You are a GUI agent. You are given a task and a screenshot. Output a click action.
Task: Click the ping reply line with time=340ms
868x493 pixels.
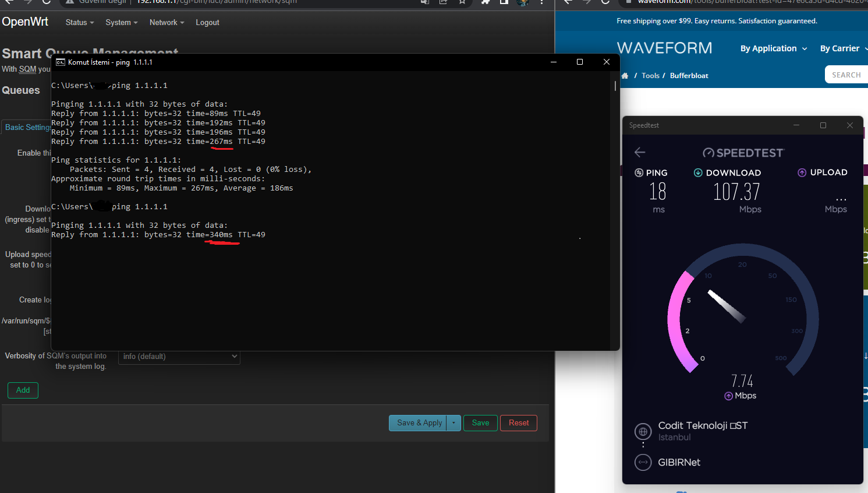(158, 235)
